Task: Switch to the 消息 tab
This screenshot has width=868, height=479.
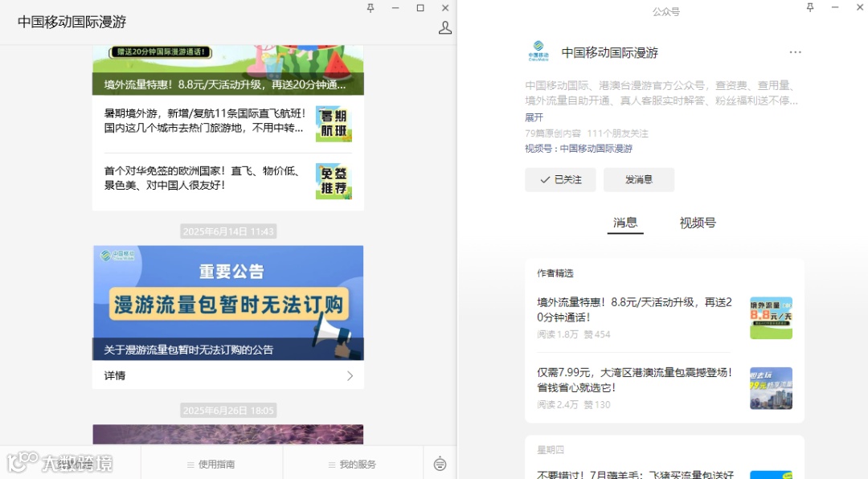Action: 625,223
